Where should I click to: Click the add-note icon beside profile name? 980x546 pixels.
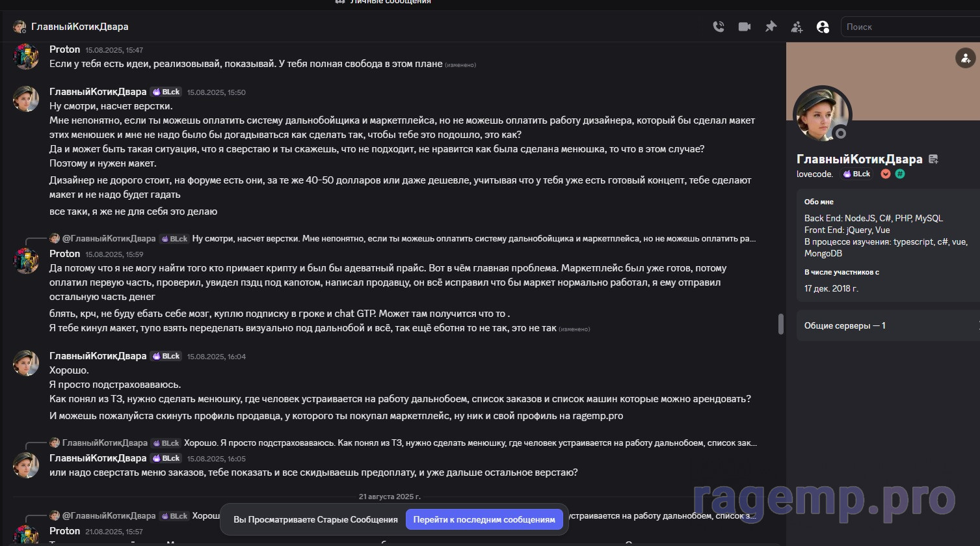point(934,159)
